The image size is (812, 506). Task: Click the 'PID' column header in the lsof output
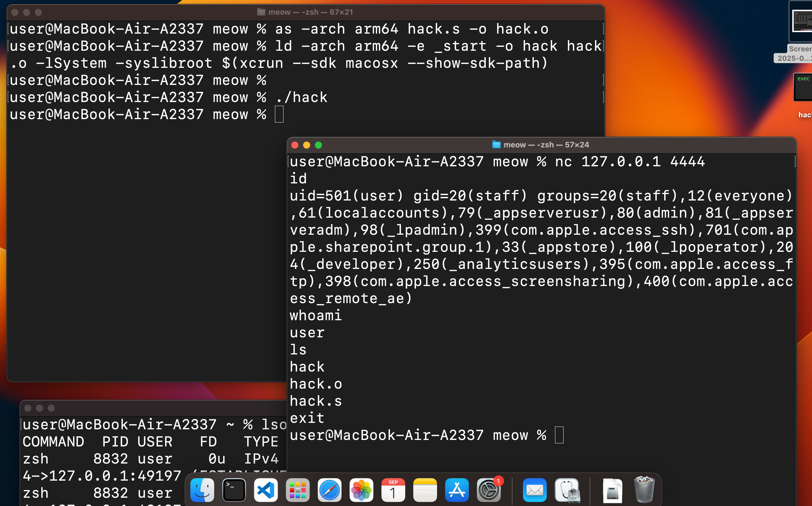click(x=115, y=442)
